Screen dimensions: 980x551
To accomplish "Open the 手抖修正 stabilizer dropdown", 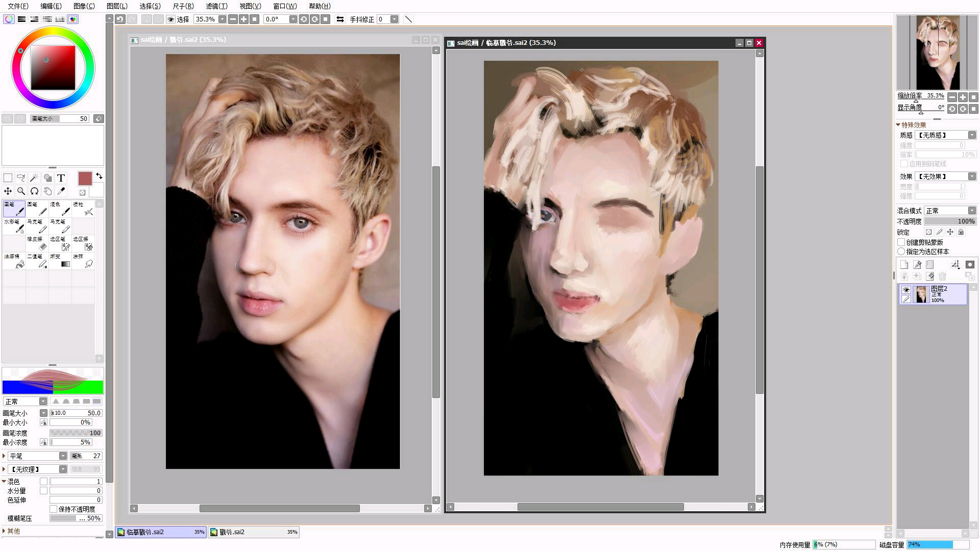I will coord(394,19).
